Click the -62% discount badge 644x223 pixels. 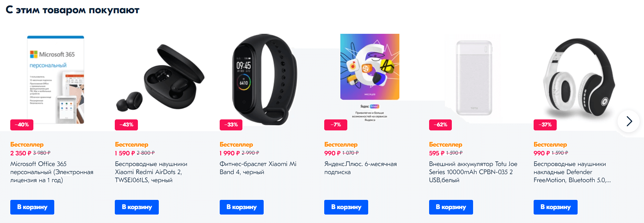[x=440, y=125]
